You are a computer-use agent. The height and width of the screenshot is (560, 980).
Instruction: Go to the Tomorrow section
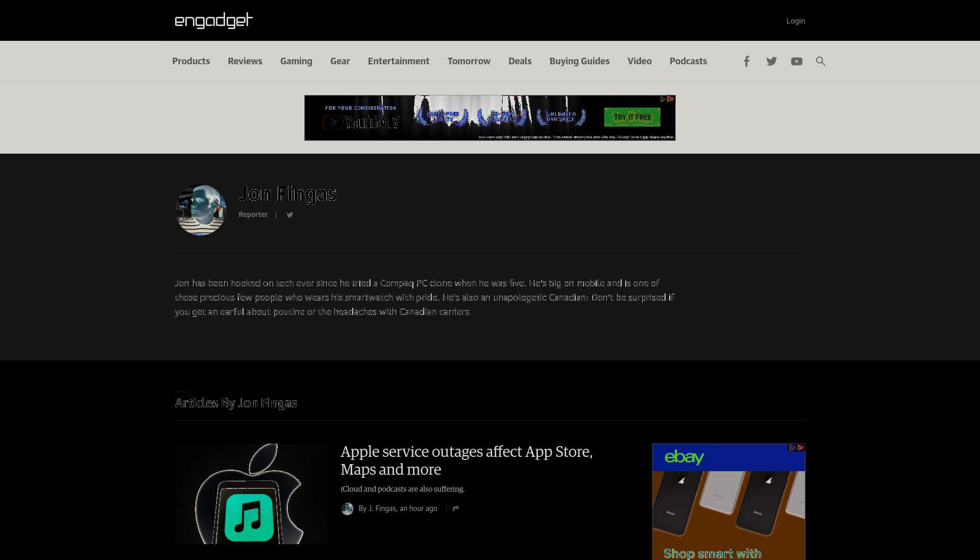[x=469, y=61]
